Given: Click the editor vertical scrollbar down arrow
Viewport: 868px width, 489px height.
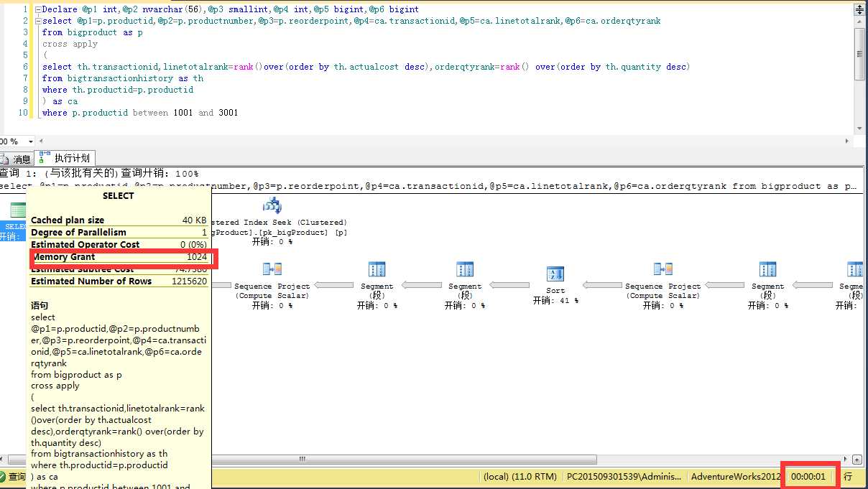Looking at the screenshot, I should [x=859, y=129].
